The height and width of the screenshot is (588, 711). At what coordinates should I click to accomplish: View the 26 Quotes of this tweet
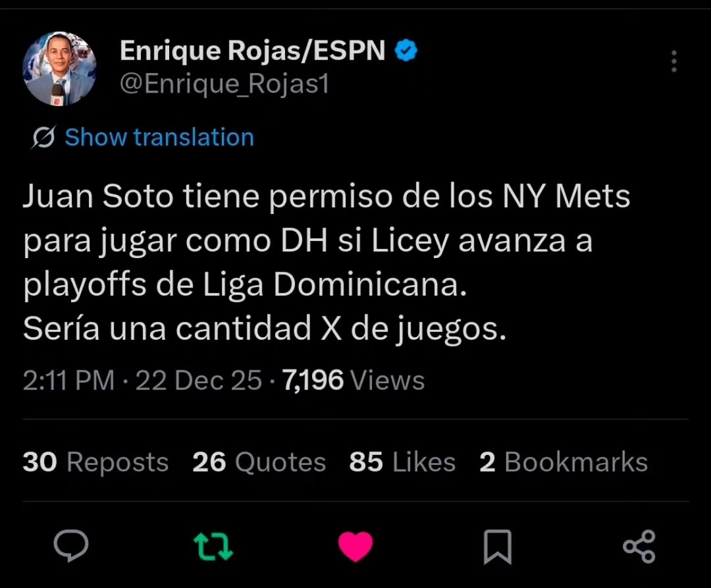258,462
